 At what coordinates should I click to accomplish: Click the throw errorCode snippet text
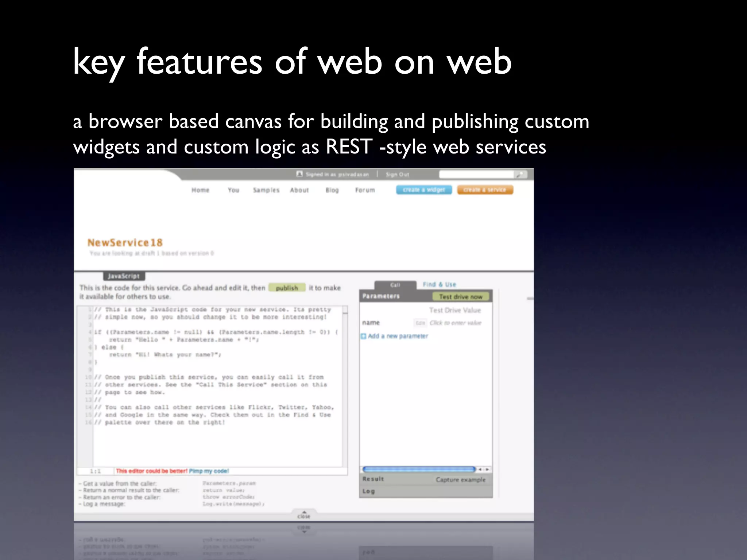click(x=229, y=497)
